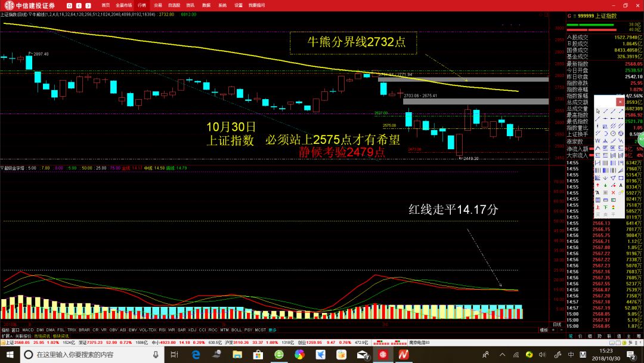Click 深证 7375.23 in status bar
Image resolution: width=644 pixels, height=363 pixels.
[x=91, y=343]
